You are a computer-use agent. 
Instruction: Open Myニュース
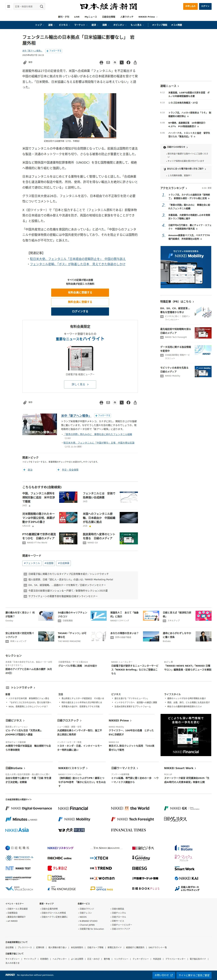91,17
